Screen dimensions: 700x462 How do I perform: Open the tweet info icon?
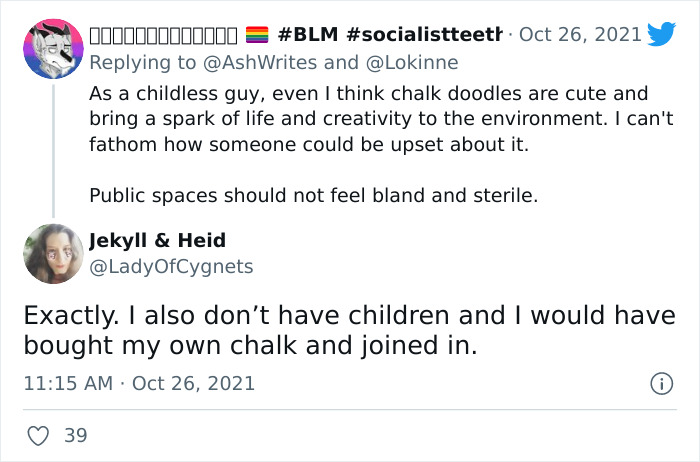click(x=660, y=383)
